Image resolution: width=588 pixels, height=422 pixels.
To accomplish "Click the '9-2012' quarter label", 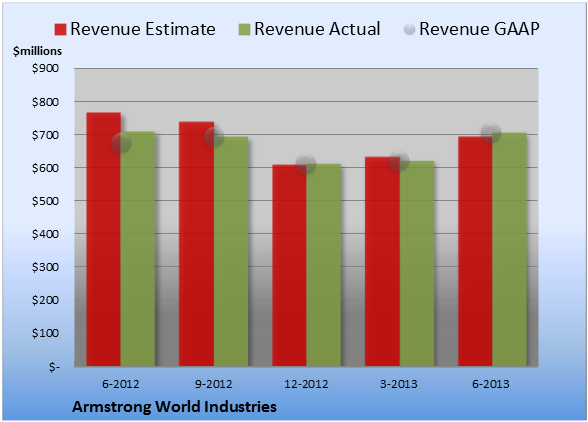I will point(214,384).
